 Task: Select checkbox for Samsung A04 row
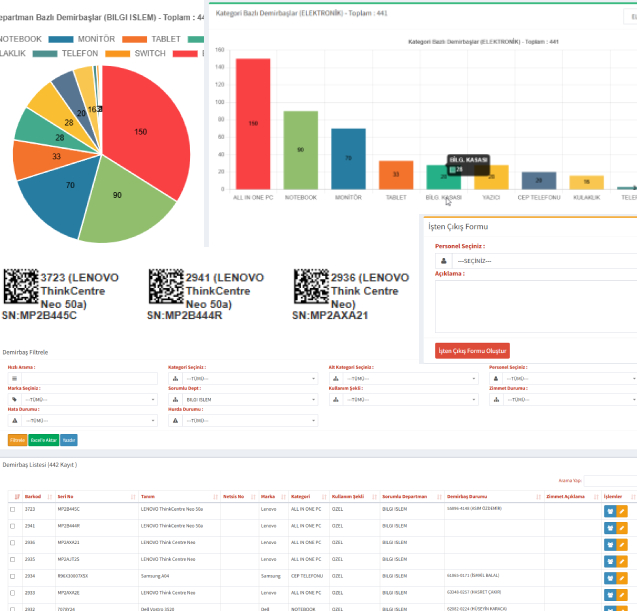(13, 576)
